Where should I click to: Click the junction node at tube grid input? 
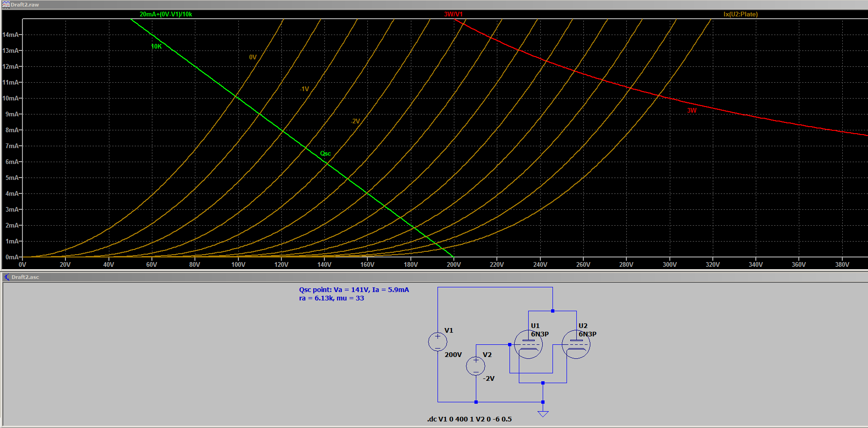pos(509,344)
